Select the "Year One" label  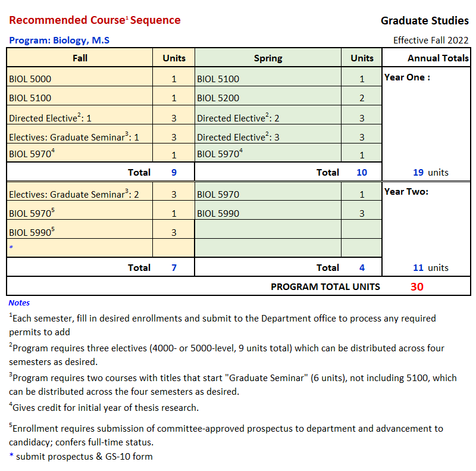(407, 77)
